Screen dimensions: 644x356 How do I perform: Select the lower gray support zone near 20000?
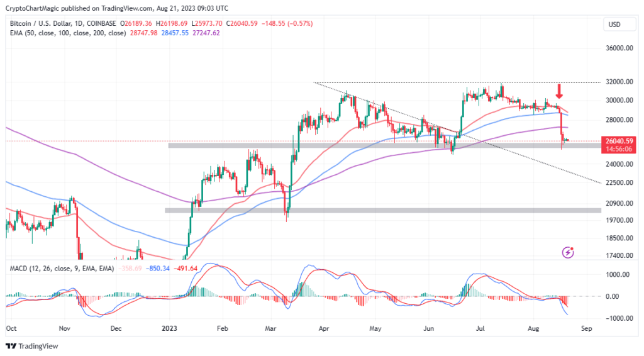[377, 210]
